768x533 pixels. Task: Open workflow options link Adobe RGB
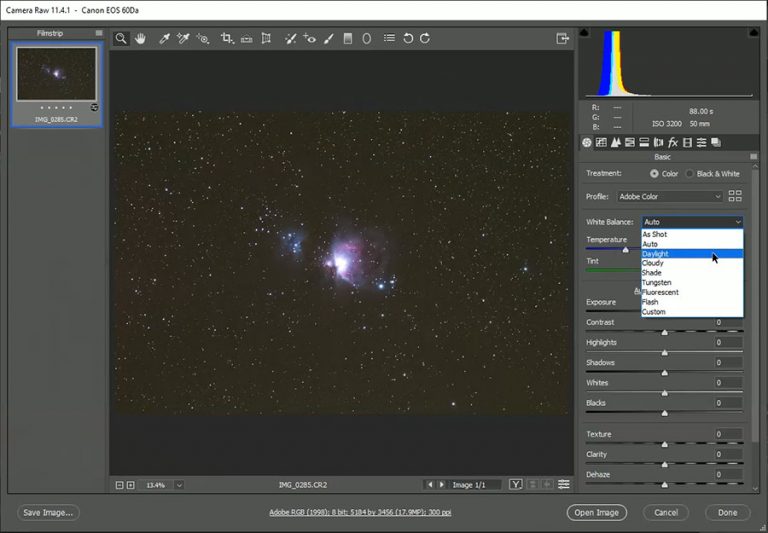click(360, 512)
